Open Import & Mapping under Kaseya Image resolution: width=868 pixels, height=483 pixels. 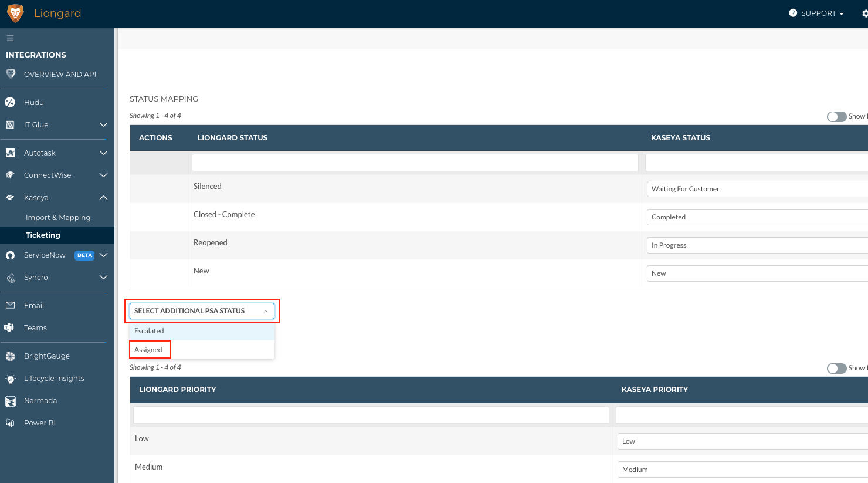click(58, 217)
